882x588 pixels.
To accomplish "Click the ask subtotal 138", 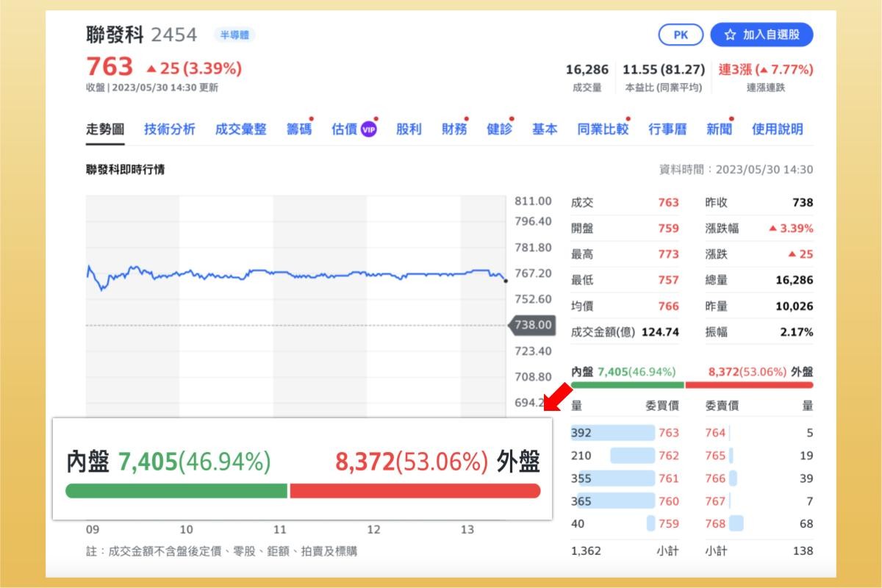I will tap(803, 551).
